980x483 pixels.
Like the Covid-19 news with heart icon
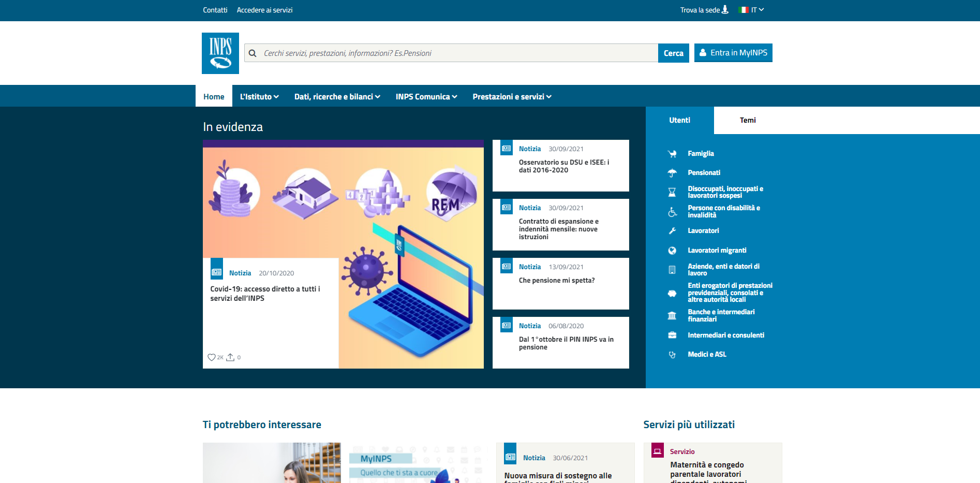(212, 357)
